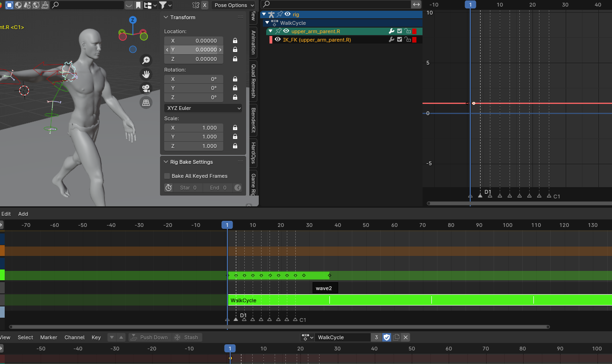612x364 pixels.
Task: Open the filter funnel dropdown
Action: coord(166,5)
